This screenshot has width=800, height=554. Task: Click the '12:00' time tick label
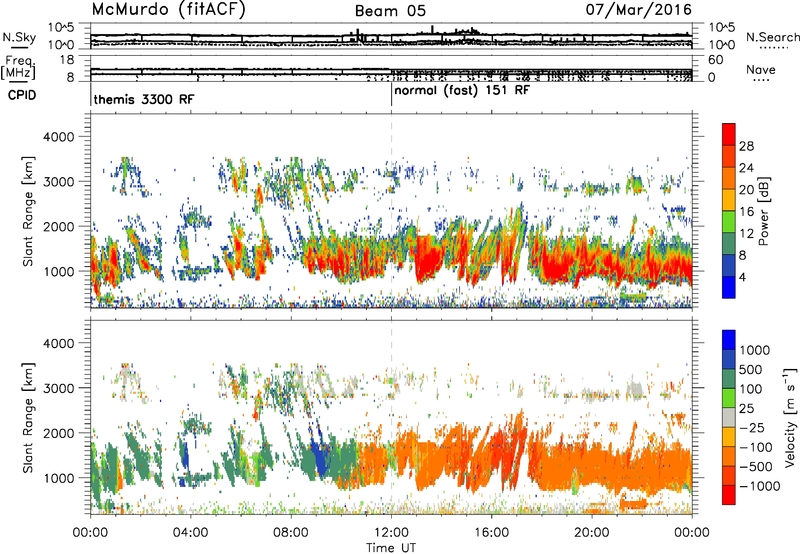coord(391,533)
